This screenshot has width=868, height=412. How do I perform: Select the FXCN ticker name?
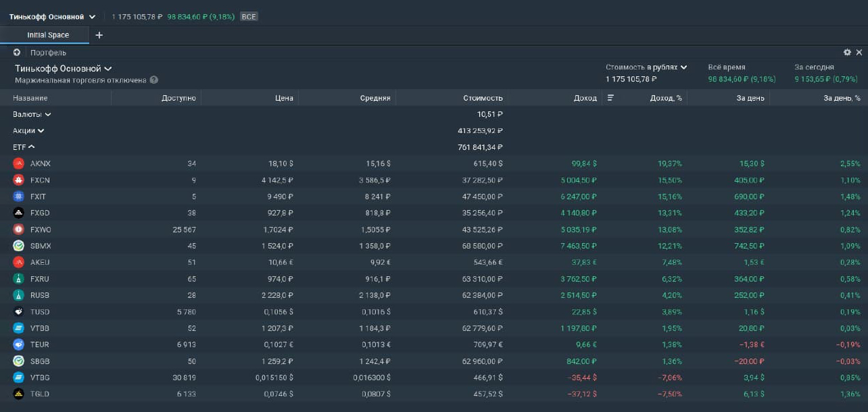click(40, 180)
